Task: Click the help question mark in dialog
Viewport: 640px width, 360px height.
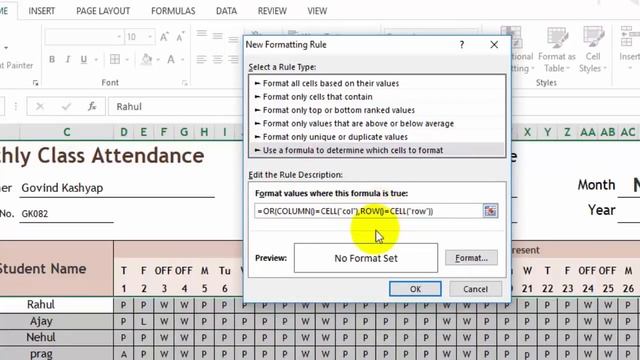Action: pyautogui.click(x=462, y=44)
